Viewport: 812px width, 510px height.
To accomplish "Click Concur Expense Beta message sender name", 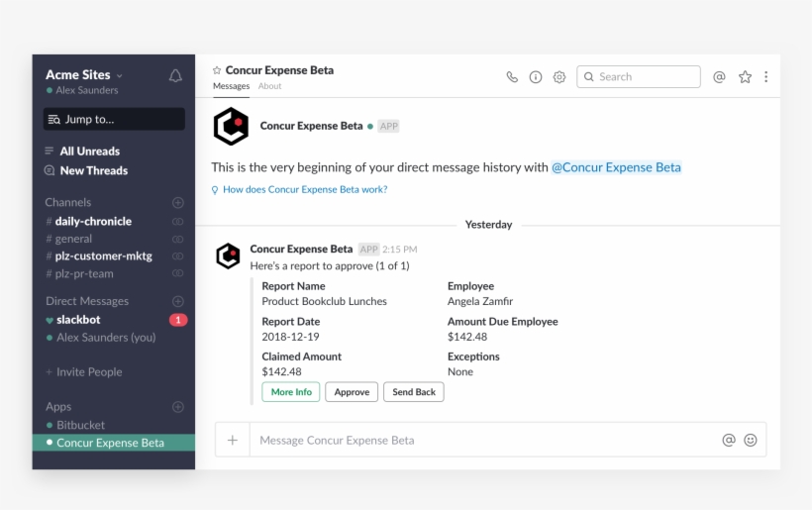I will 301,249.
